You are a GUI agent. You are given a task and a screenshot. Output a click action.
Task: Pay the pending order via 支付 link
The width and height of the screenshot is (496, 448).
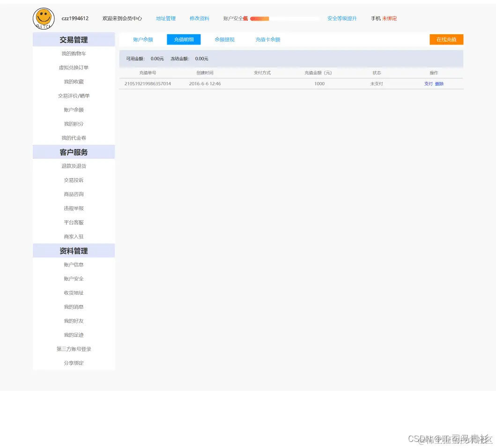pos(428,83)
